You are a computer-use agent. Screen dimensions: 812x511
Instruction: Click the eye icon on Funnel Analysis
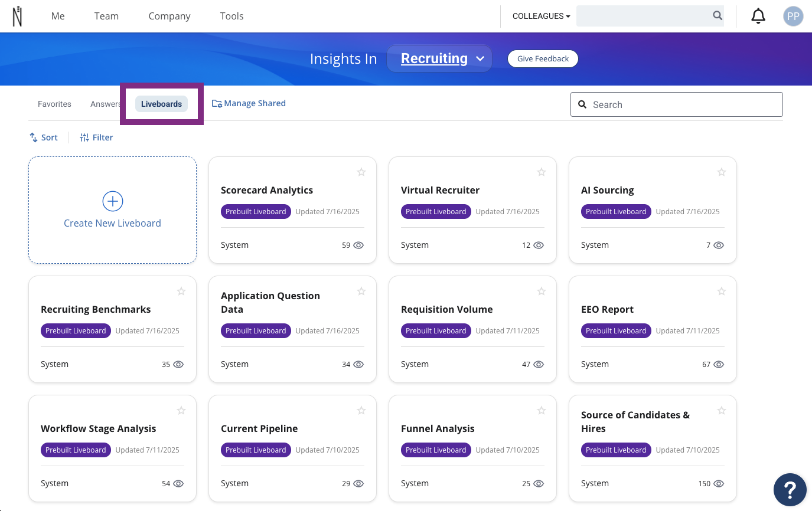coord(539,484)
